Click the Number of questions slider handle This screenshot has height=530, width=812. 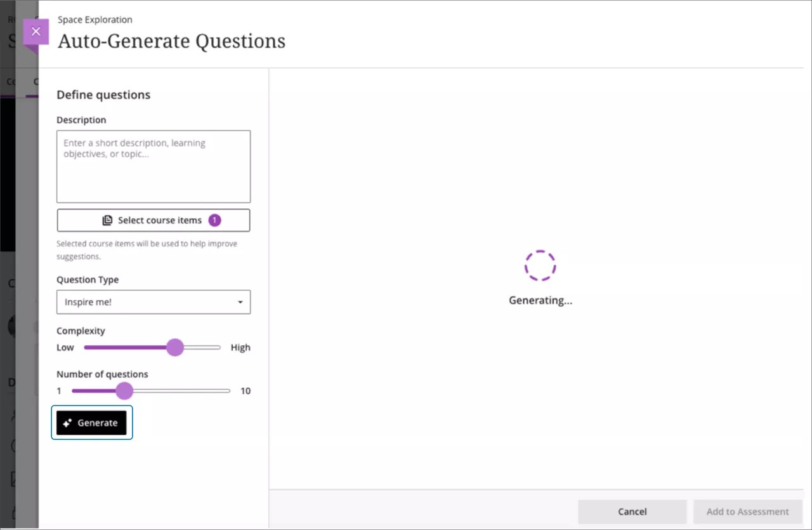tap(124, 390)
